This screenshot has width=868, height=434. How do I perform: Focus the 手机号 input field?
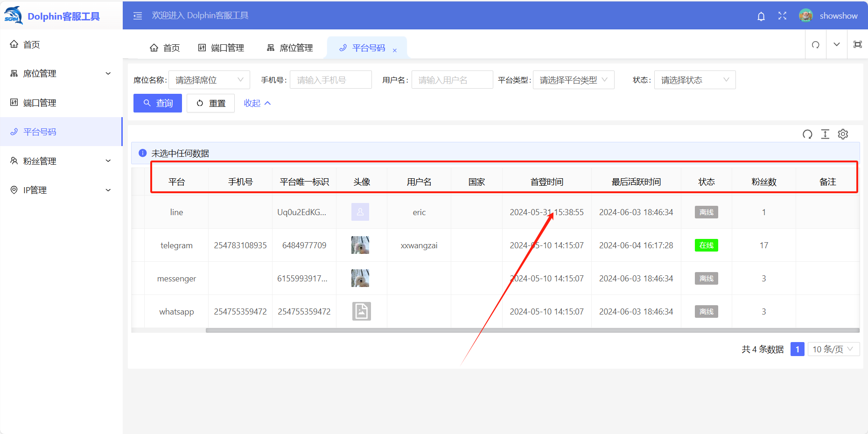(330, 80)
